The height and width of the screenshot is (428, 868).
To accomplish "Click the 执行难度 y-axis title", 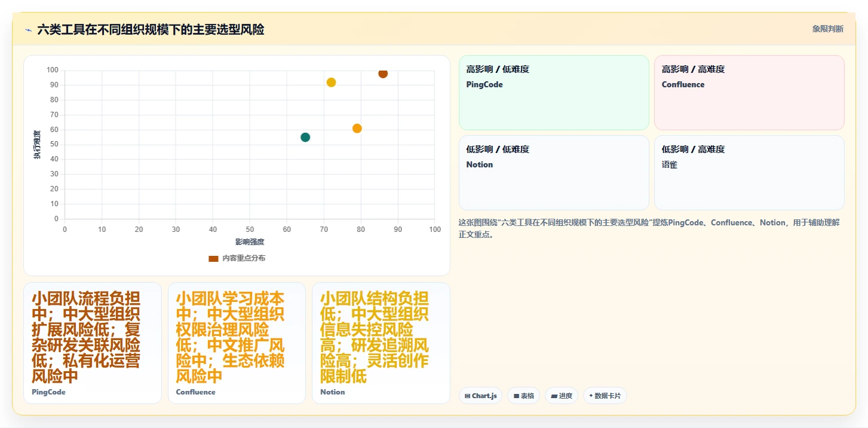I will click(37, 145).
